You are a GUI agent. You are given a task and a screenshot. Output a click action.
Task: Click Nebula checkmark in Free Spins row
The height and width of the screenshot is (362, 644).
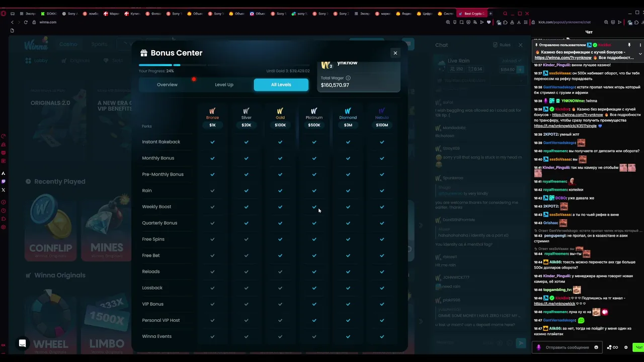coord(382,239)
